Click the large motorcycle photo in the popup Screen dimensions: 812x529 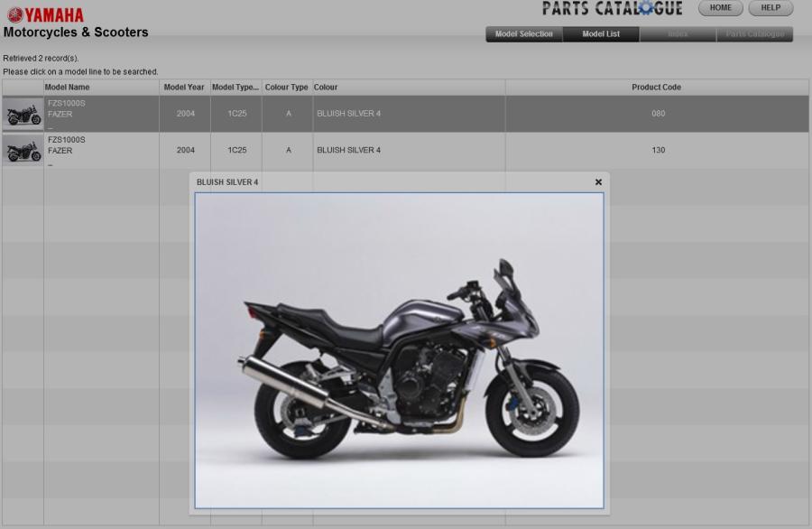[399, 351]
